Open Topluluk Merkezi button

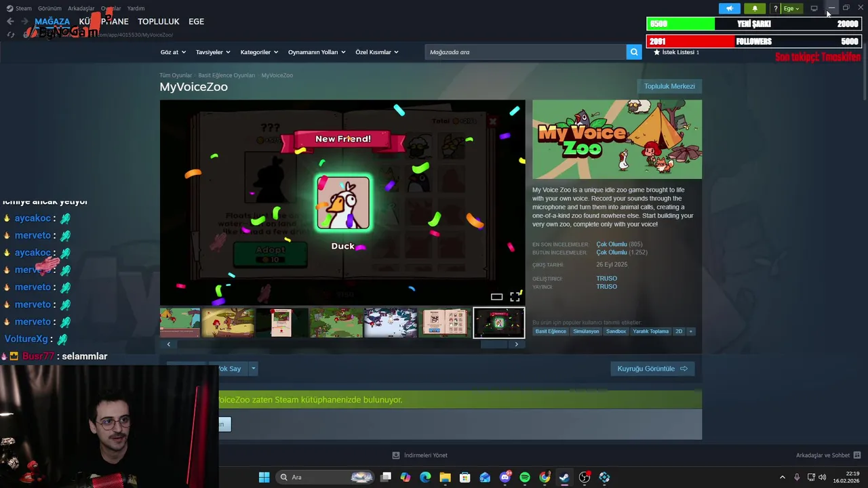(669, 86)
